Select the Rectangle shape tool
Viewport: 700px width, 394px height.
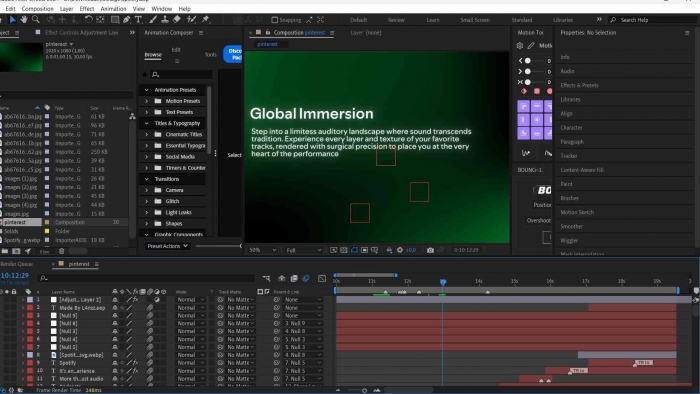tap(115, 20)
